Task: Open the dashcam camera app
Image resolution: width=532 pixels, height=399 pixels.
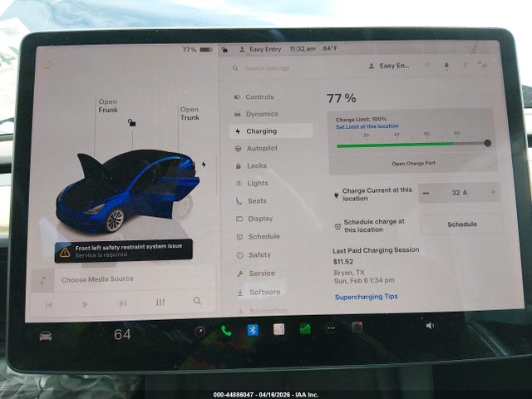Action: [x=199, y=331]
